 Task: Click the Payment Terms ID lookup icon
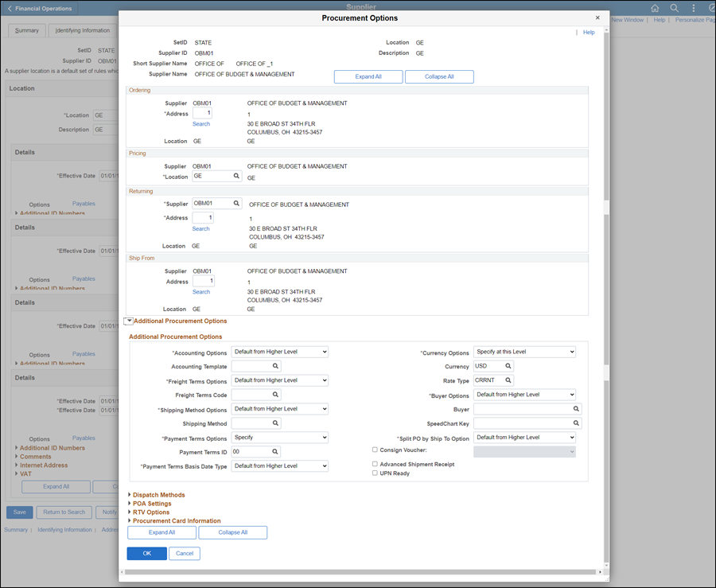point(275,453)
